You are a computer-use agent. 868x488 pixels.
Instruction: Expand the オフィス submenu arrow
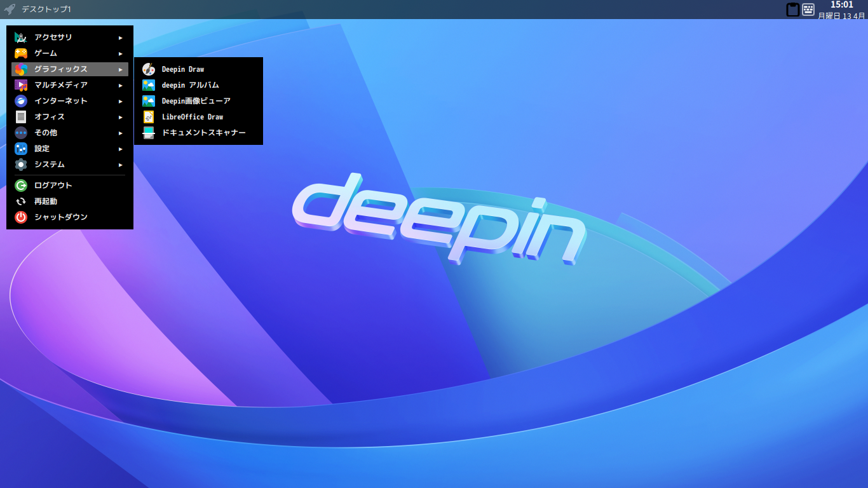click(x=121, y=117)
